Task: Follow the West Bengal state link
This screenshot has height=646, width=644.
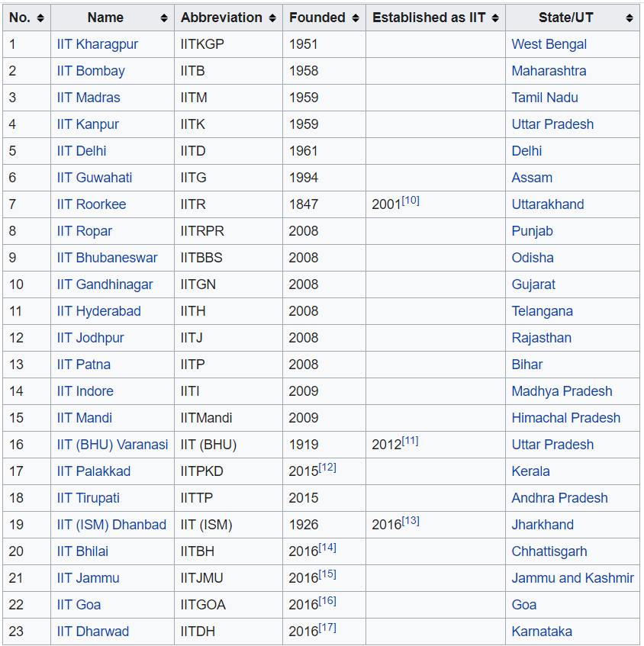Action: [x=549, y=44]
